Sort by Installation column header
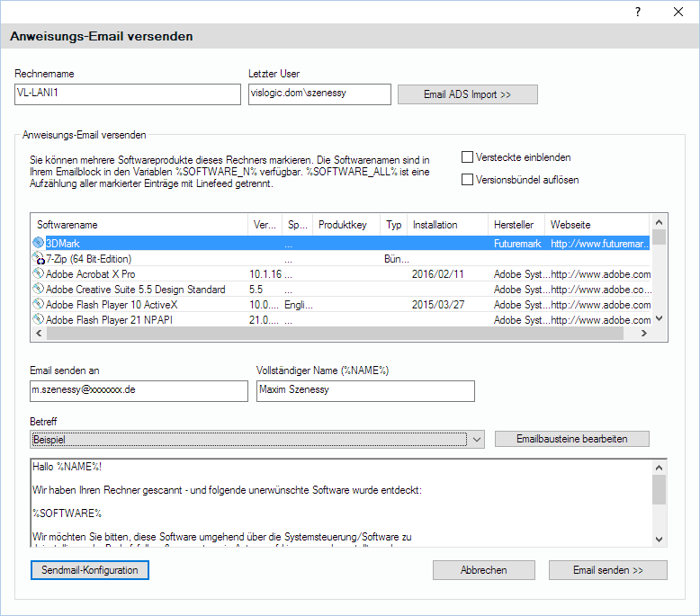 click(447, 224)
